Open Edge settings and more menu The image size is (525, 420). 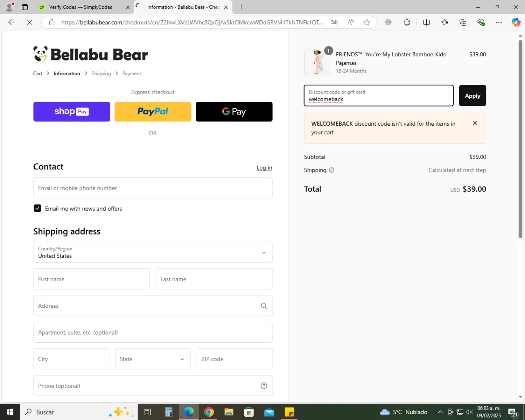(x=499, y=22)
